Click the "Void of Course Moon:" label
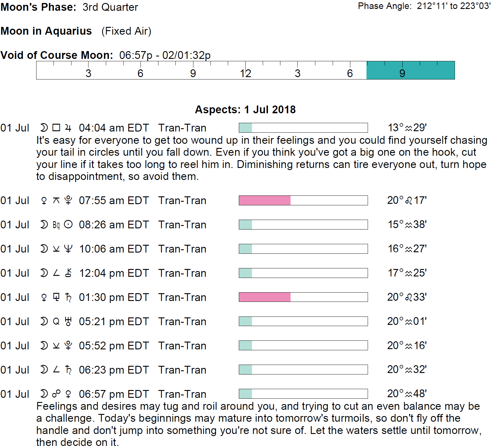Image resolution: width=498 pixels, height=448 pixels. 57,55
